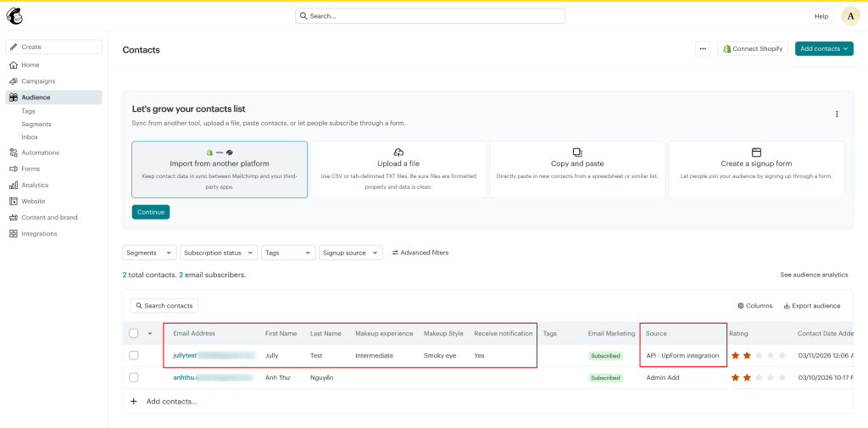Open Segments under Audience in sidebar
Image resolution: width=868 pixels, height=428 pixels.
36,124
